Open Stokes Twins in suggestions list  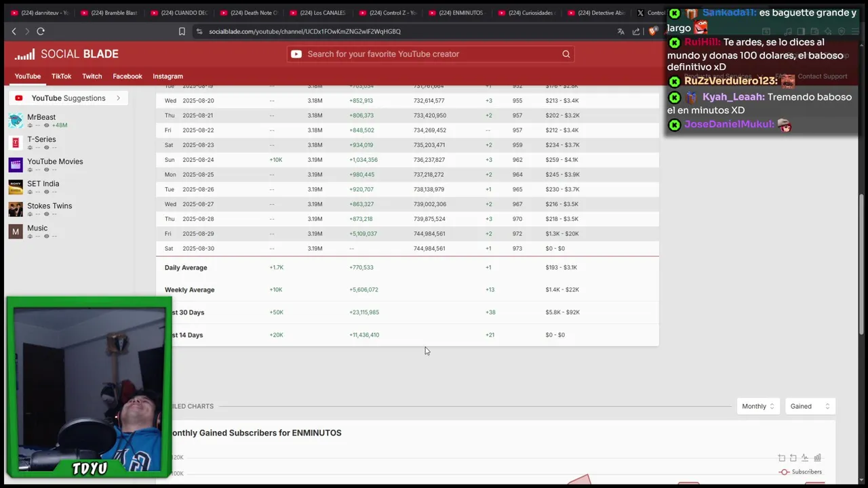point(50,206)
